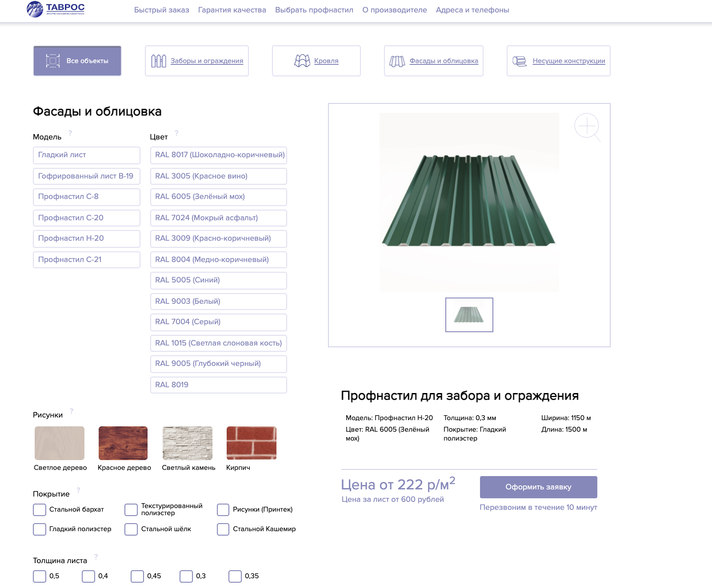This screenshot has width=712, height=588.
Task: Check the Текстурированный полиэстер coating
Action: [131, 510]
